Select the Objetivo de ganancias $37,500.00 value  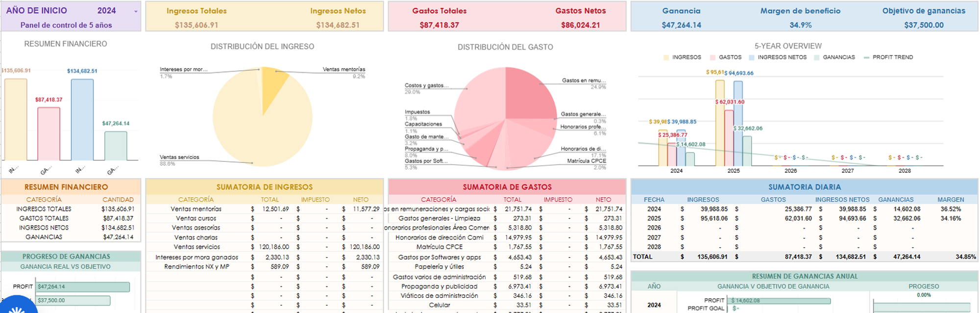(x=924, y=25)
